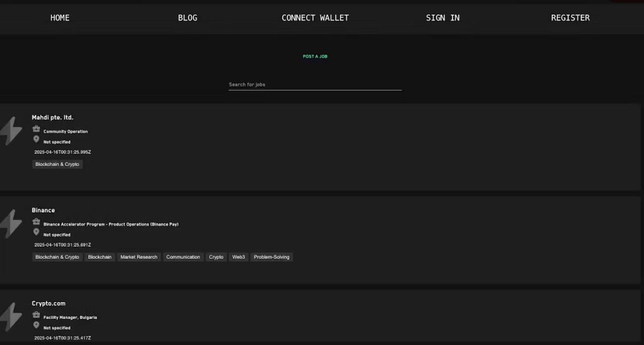Focus the Search for jobs field
Screen dimensions: 644x345
point(315,84)
